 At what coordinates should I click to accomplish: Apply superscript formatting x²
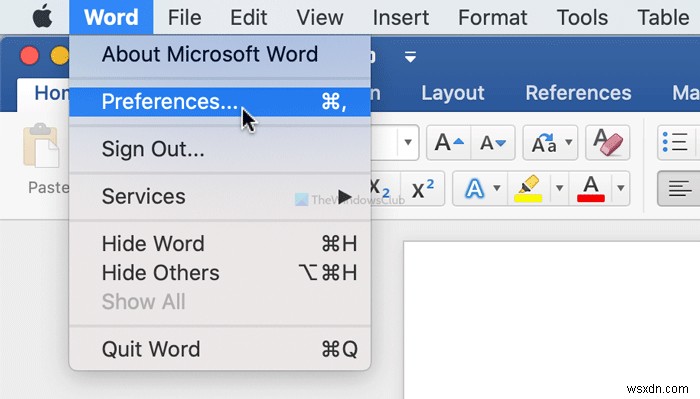pos(422,189)
